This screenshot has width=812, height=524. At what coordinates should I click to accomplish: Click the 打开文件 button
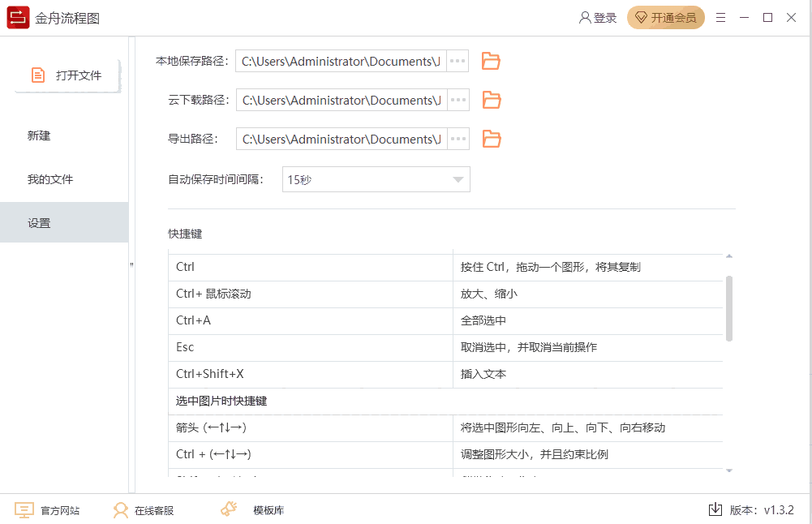pyautogui.click(x=65, y=74)
